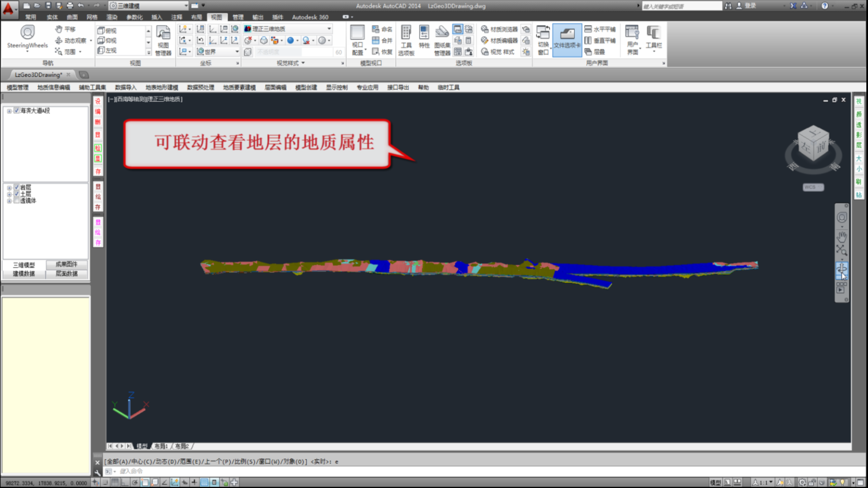Click the 层面数据 button
This screenshot has height=488, width=868.
point(66,273)
